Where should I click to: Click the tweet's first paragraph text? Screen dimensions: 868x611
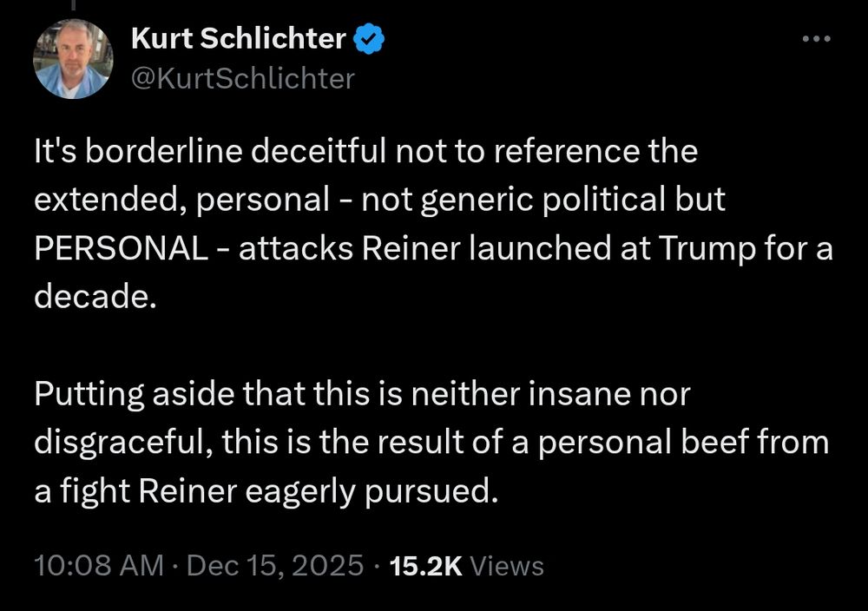[433, 224]
